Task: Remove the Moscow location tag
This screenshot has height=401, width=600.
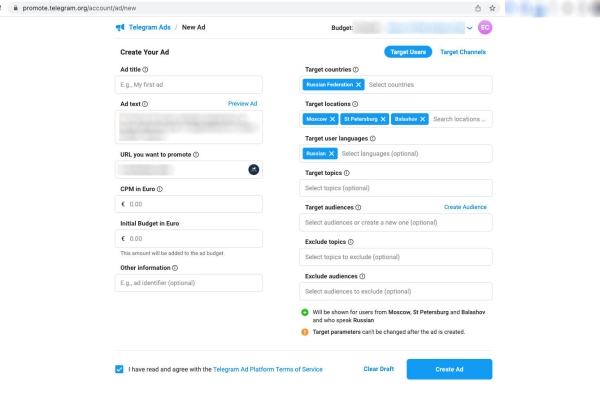Action: tap(333, 119)
